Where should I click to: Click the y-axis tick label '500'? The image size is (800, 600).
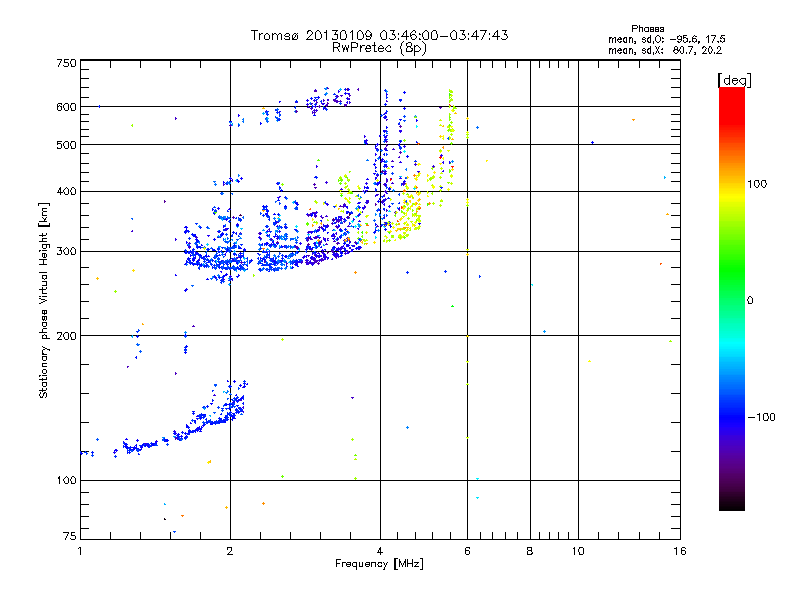tap(66, 145)
